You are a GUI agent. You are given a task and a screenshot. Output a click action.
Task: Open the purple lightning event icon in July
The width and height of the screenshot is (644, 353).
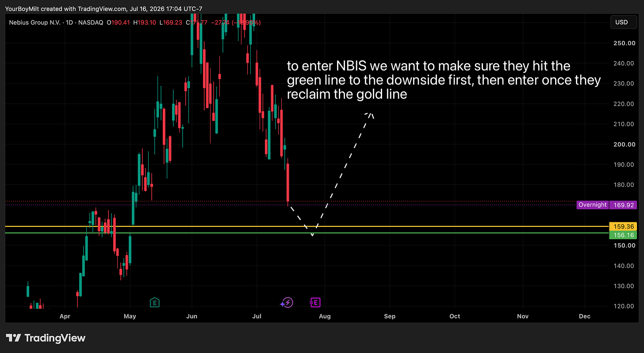tap(287, 303)
